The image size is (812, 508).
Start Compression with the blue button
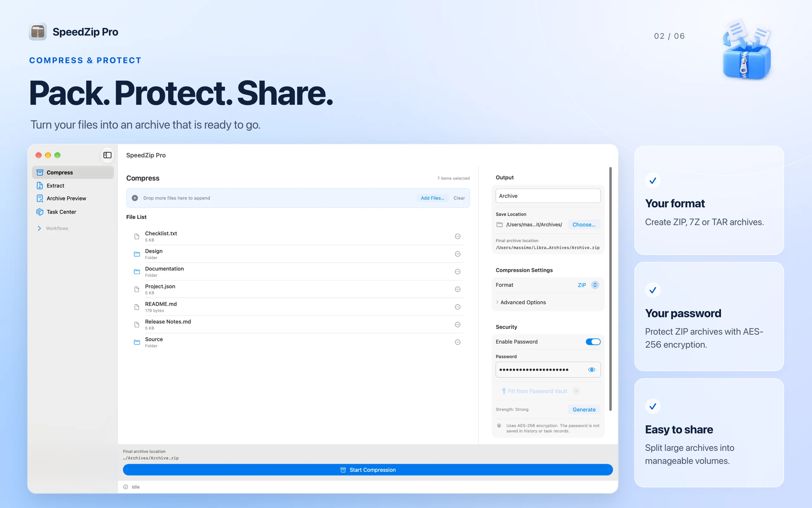(368, 470)
